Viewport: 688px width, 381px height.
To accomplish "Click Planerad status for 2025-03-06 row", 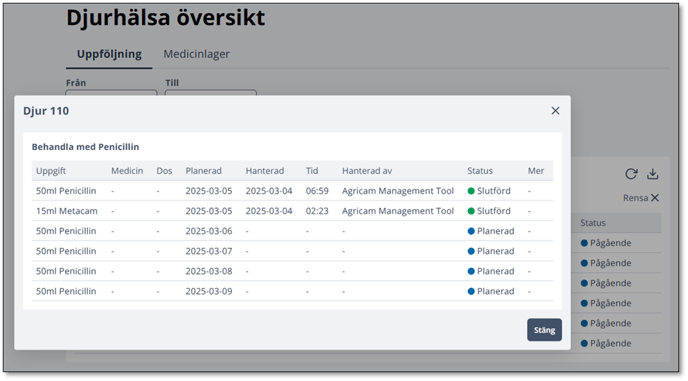I will click(491, 231).
